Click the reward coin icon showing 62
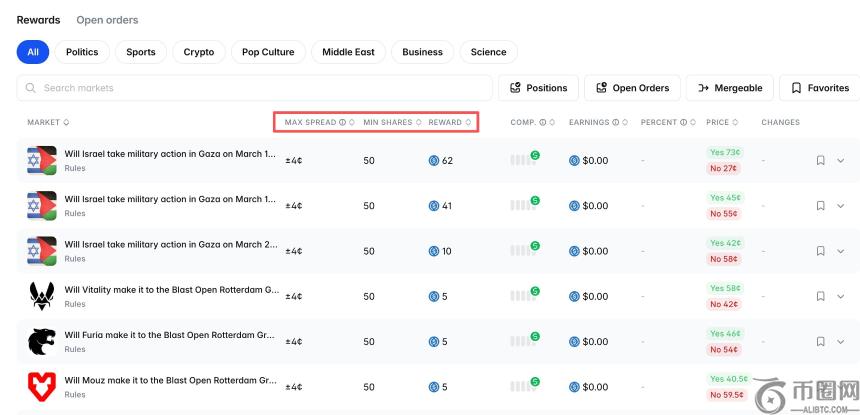The width and height of the screenshot is (860, 415). (x=434, y=161)
